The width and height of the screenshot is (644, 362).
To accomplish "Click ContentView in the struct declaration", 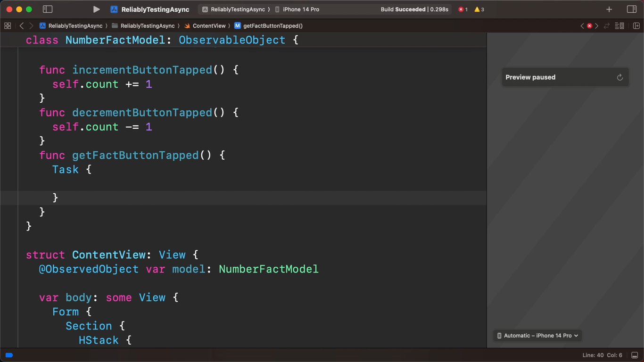I will point(108,255).
